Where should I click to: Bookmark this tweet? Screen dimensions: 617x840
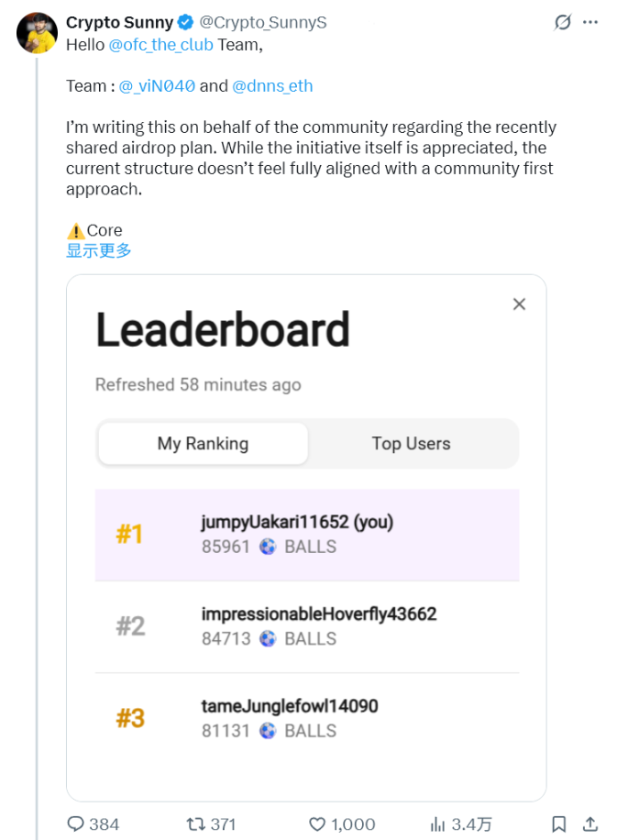tap(559, 823)
